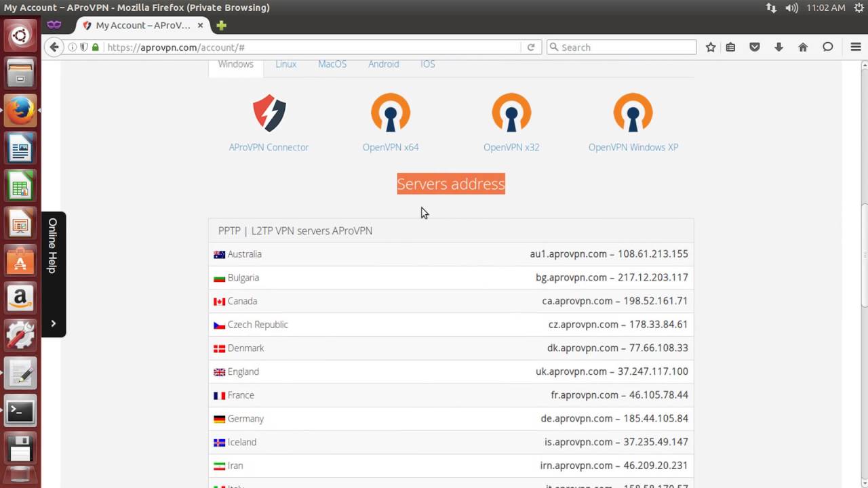Click the 11:02 AM clock in the panel
The image size is (868, 488).
coord(826,7)
